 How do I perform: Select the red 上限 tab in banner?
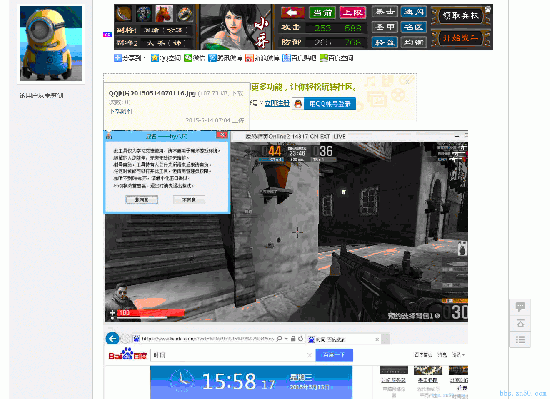click(353, 13)
